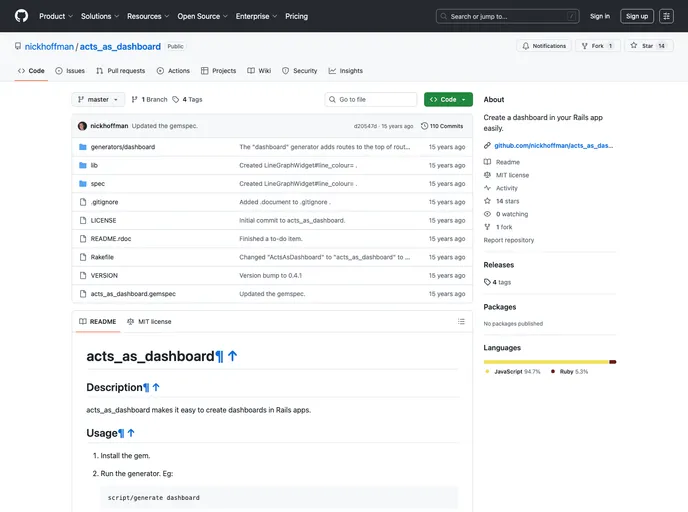Open 4 tags under Releases

tap(498, 282)
